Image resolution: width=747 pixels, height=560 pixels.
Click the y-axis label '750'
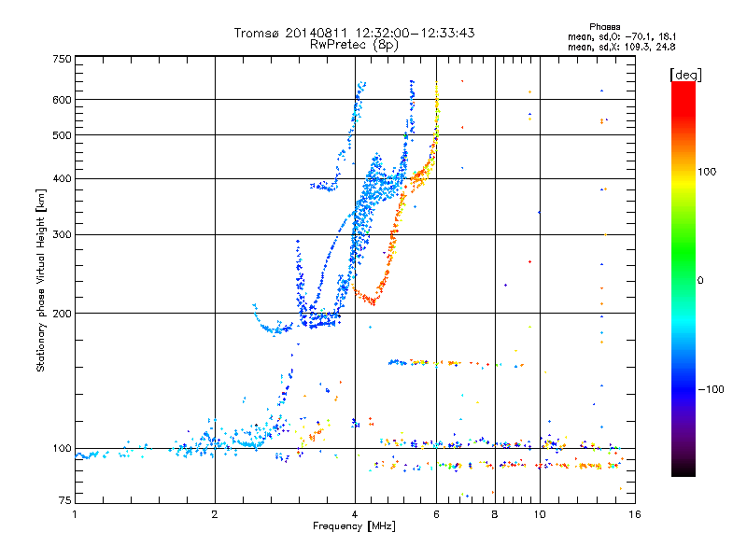[x=62, y=59]
